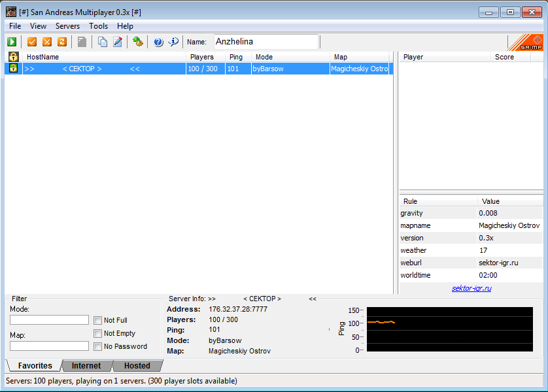Screen dimensions: 548x392
Task: Click the Name field containing Anzhelina
Action: 266,42
